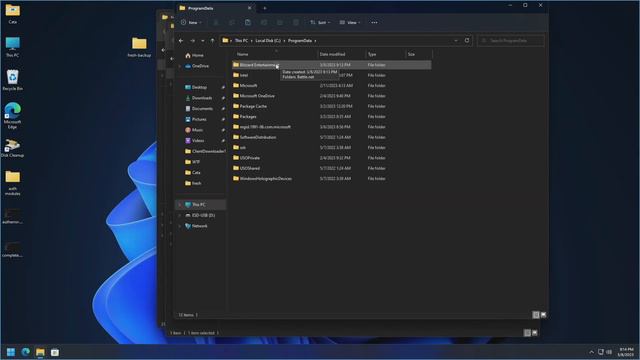Image resolution: width=640 pixels, height=360 pixels.
Task: Open Downloads in quick access
Action: [x=202, y=98]
